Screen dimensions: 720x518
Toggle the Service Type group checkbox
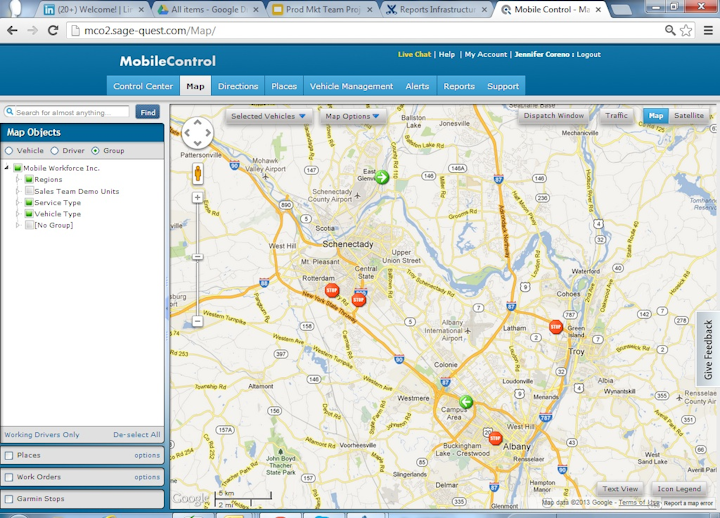tap(29, 202)
